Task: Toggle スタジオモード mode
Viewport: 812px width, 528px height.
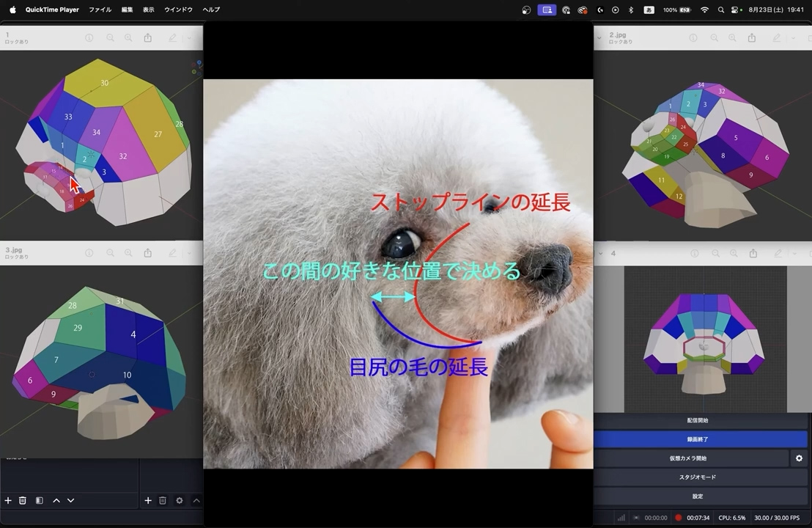Action: (x=699, y=477)
